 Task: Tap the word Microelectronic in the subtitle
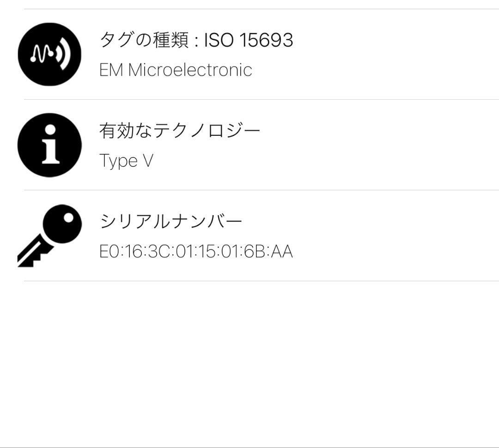point(190,70)
